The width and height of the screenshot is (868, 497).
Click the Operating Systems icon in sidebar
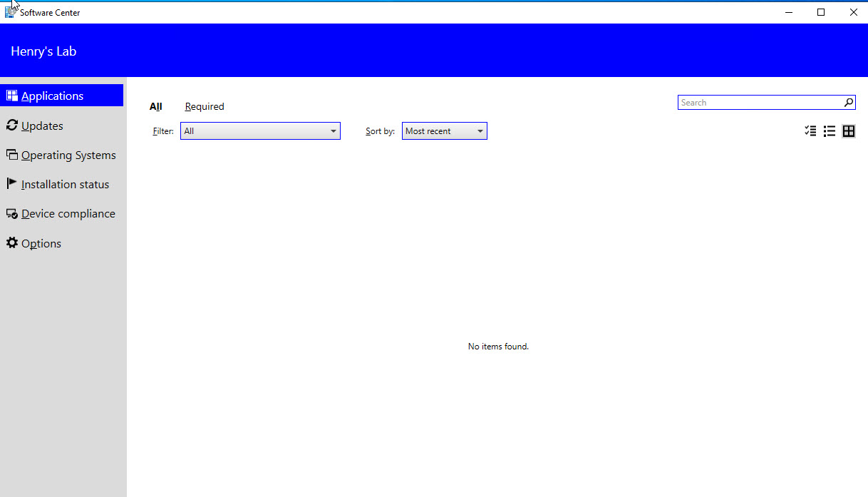coord(11,155)
